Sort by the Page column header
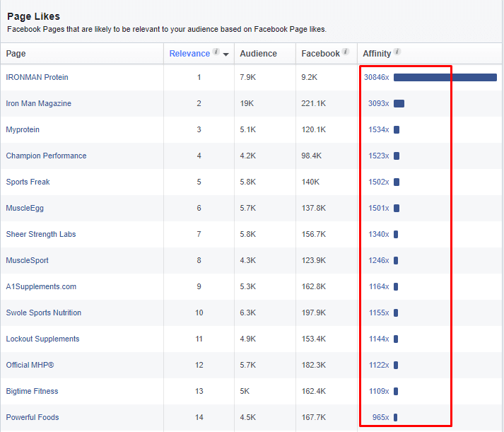This screenshot has height=432, width=504. [16, 53]
